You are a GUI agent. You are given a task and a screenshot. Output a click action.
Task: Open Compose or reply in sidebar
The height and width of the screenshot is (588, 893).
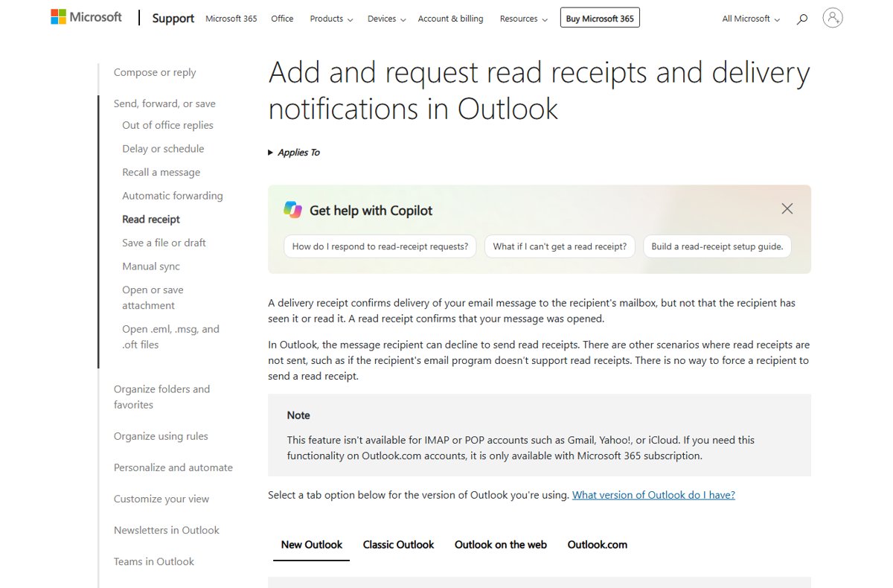(155, 72)
